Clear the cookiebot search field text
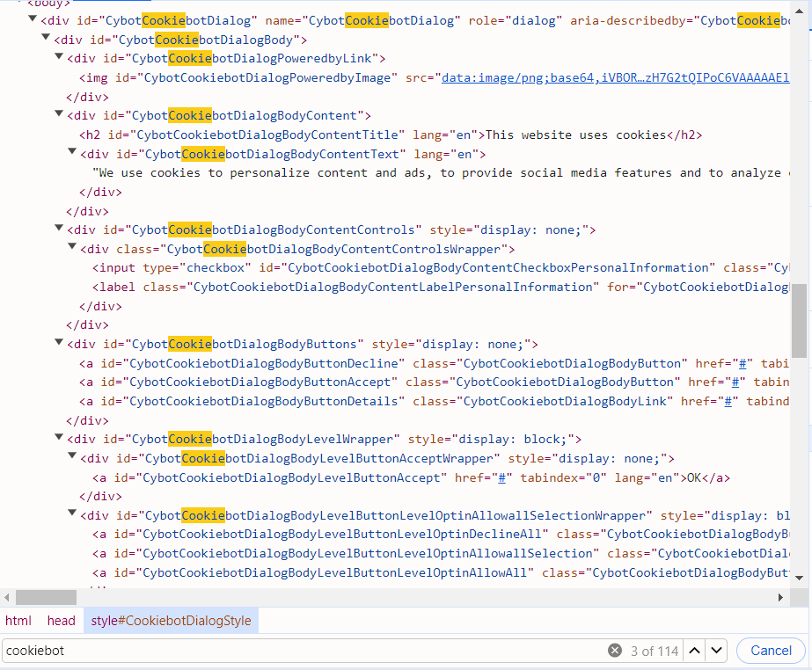The width and height of the screenshot is (812, 670). 615,651
